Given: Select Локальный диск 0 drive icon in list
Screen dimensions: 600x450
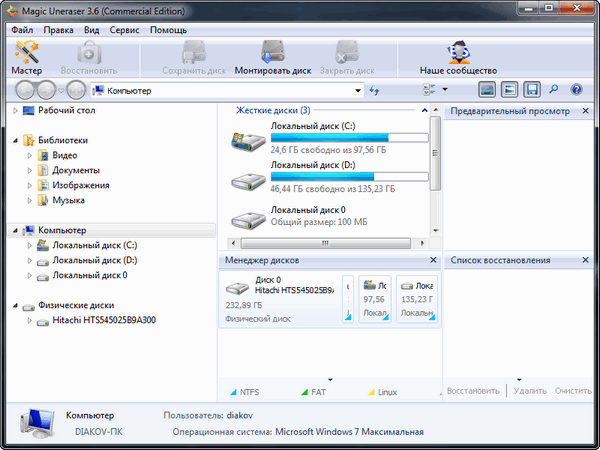Looking at the screenshot, I should click(x=248, y=221).
